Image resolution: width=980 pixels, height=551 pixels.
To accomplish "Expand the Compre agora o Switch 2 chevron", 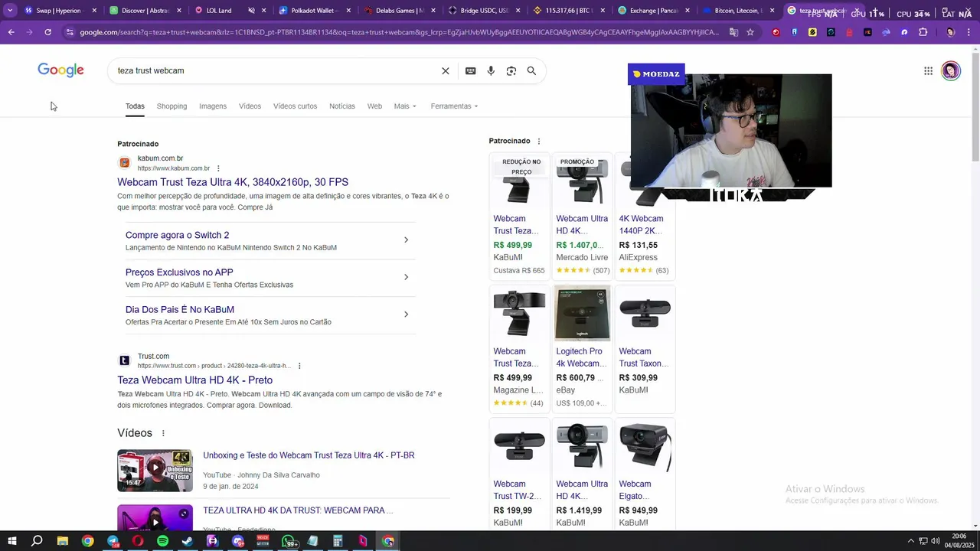I will (x=406, y=240).
